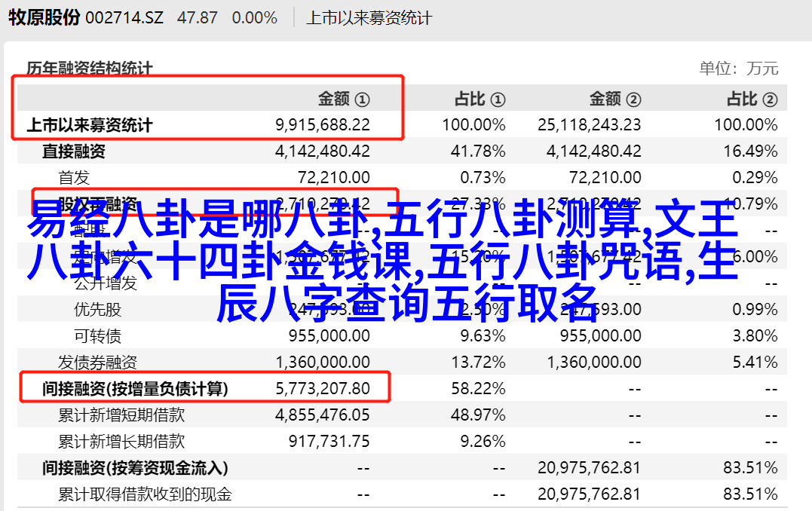This screenshot has height=511, width=812.
Task: Click the stock name 牧原股份
Action: point(44,17)
